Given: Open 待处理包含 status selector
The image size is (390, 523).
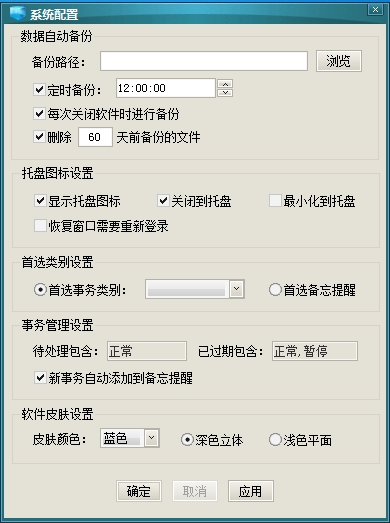Looking at the screenshot, I should click(x=147, y=351).
